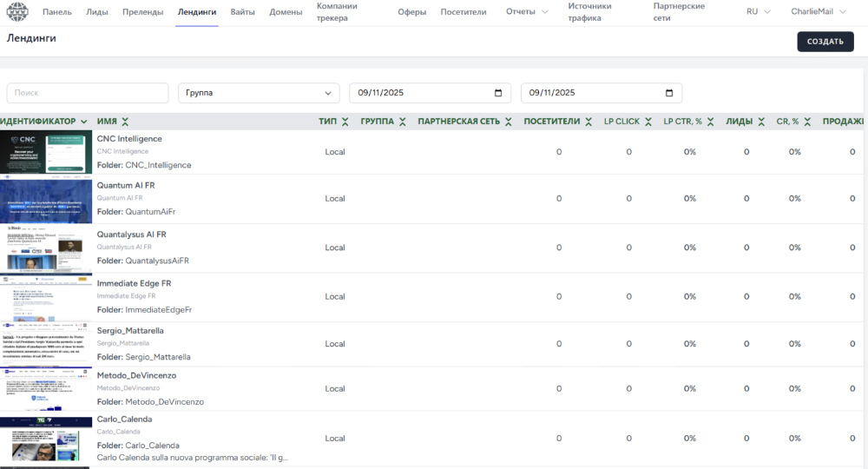This screenshot has height=469, width=868.
Task: Open the Отчеты dropdown menu
Action: [527, 12]
